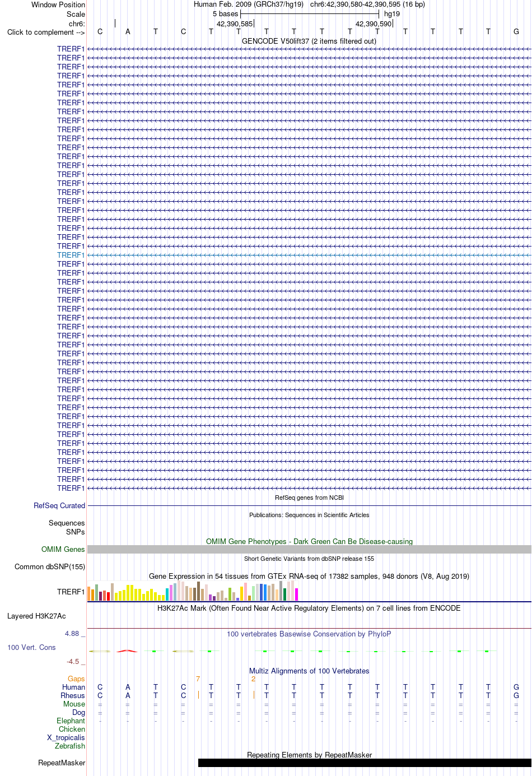Select the Elephant alignment row label

click(71, 721)
